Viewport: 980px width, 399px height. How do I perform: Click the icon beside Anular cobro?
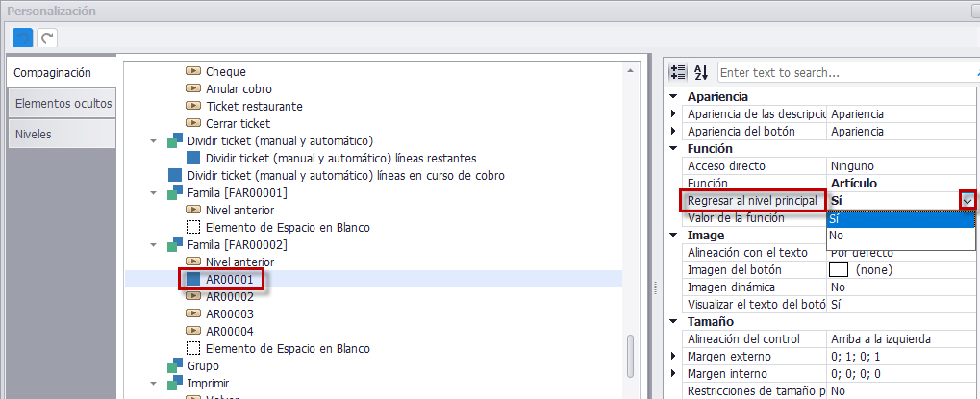pos(193,89)
